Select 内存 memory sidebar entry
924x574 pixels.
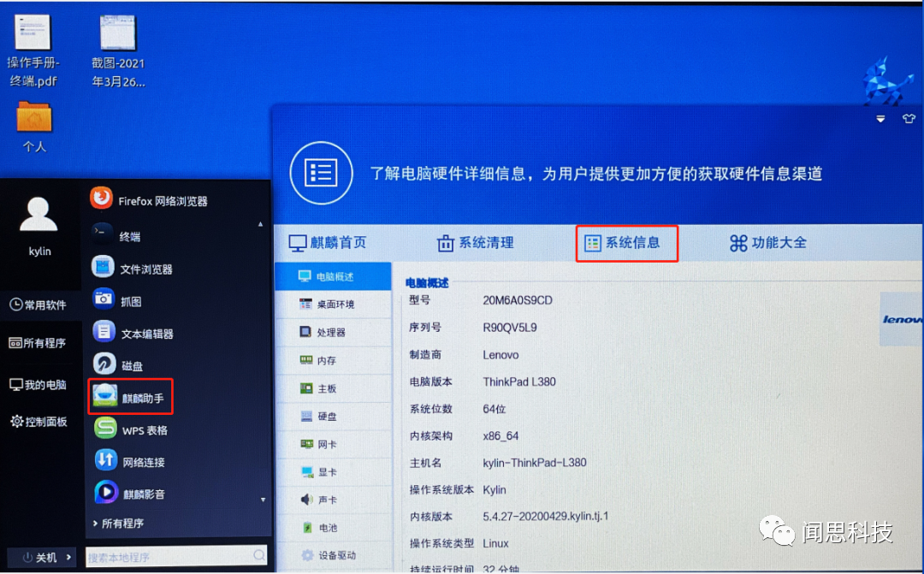(x=333, y=360)
